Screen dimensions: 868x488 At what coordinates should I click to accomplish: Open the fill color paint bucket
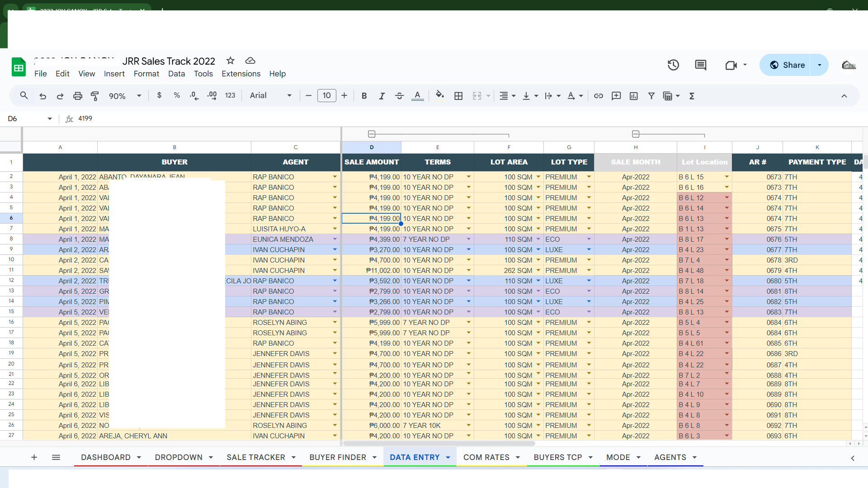coord(439,96)
